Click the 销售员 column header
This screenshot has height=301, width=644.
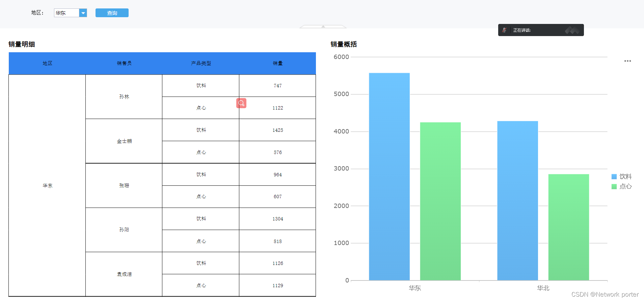point(124,63)
